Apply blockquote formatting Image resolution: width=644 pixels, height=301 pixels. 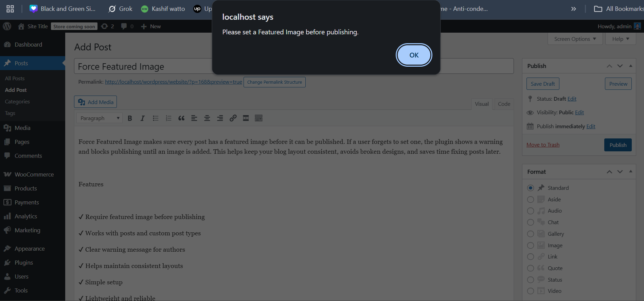pos(181,118)
